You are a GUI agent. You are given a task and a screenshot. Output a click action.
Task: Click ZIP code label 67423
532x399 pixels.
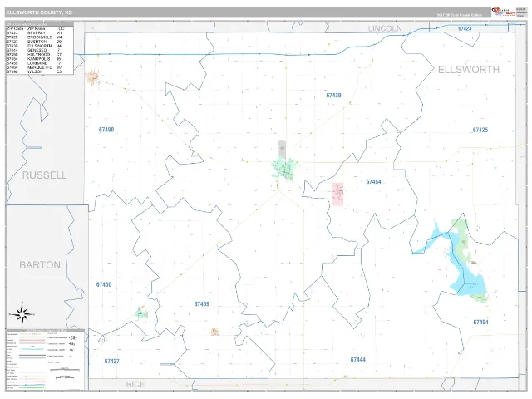click(465, 28)
